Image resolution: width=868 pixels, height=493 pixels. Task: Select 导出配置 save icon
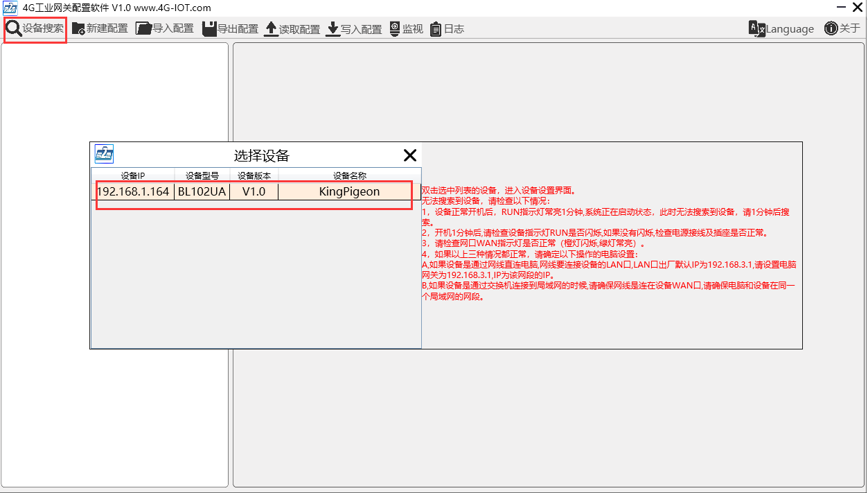pyautogui.click(x=209, y=28)
